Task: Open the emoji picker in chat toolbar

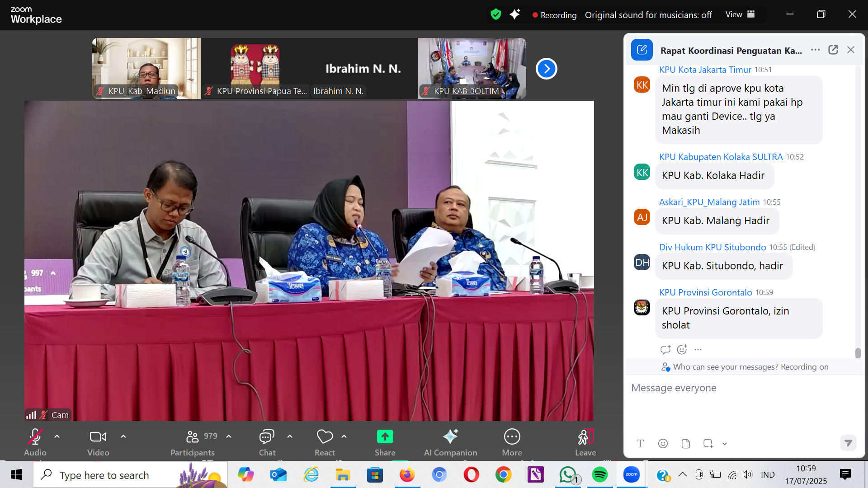Action: pos(663,444)
